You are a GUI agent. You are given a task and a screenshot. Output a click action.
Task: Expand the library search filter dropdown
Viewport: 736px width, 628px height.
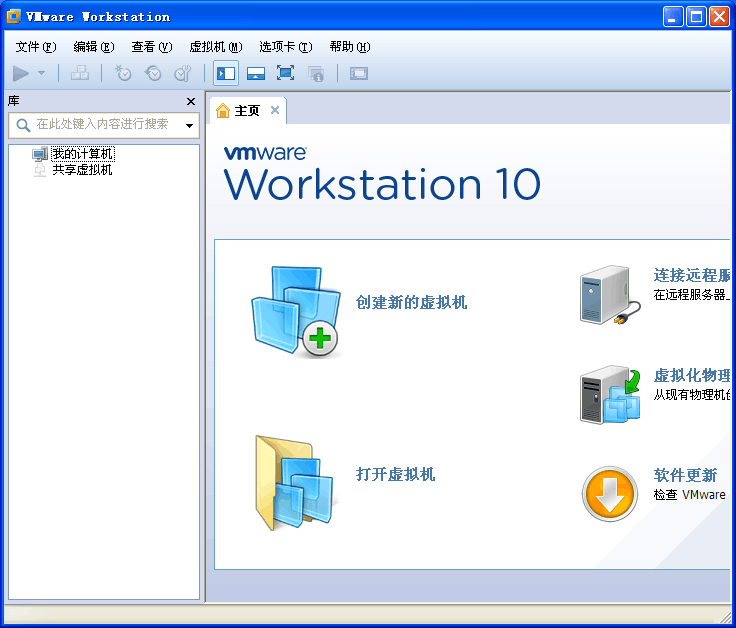tap(189, 125)
